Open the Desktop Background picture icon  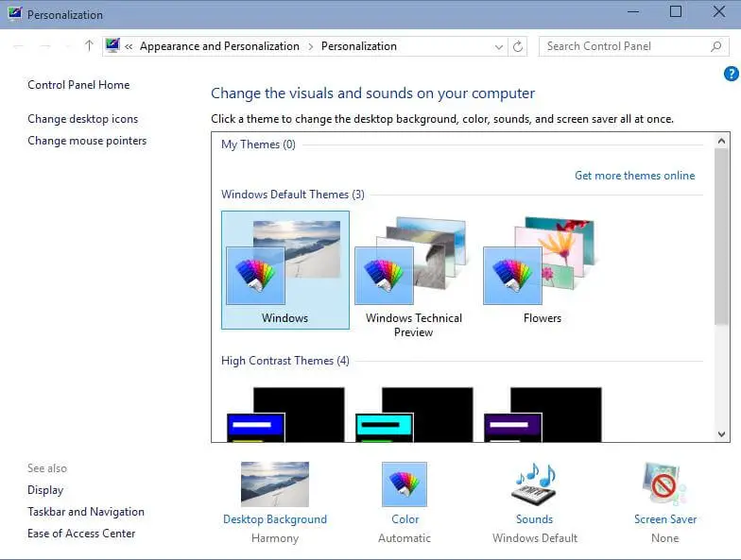(x=274, y=484)
